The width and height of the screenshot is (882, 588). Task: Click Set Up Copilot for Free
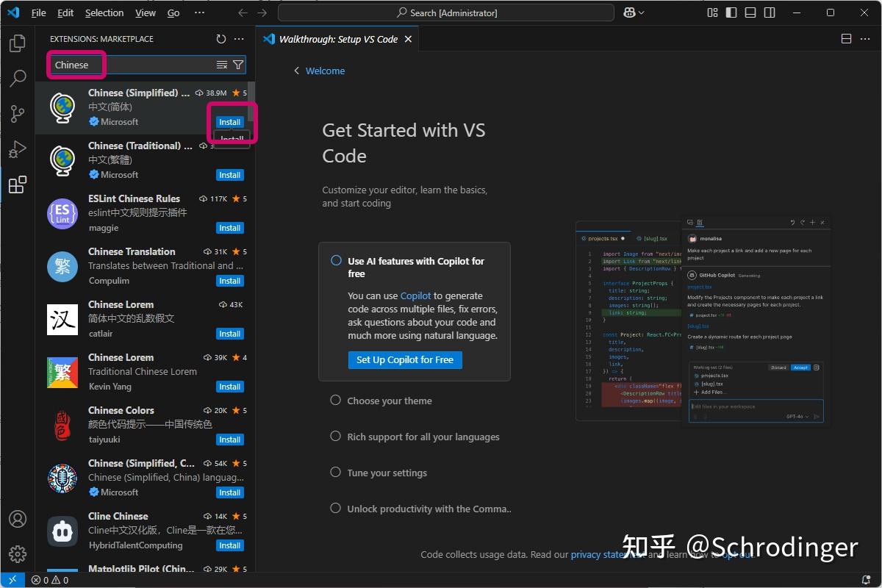404,360
